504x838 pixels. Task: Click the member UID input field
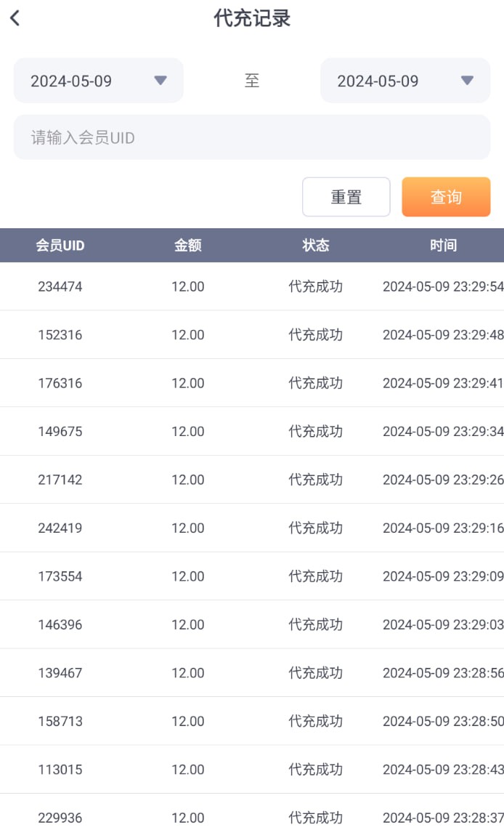[252, 137]
